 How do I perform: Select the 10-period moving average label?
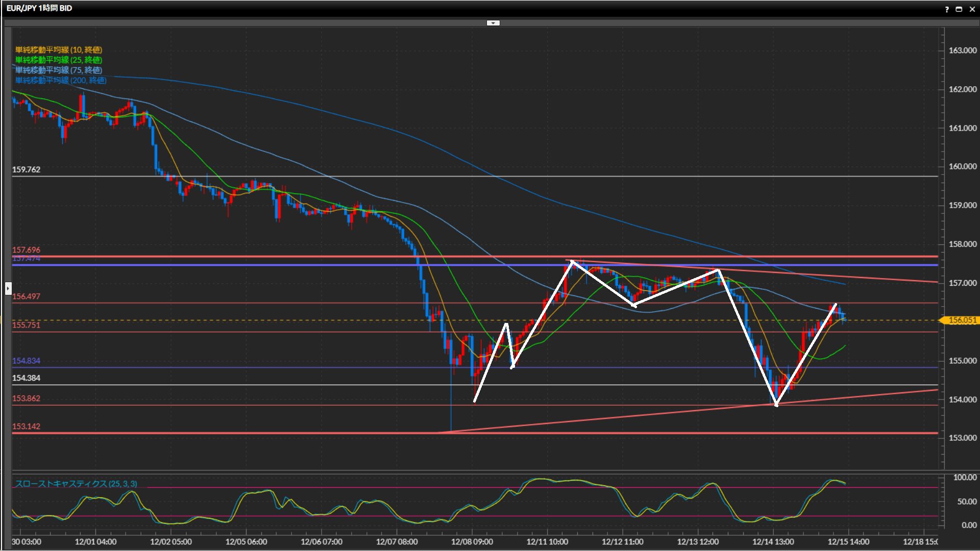(58, 49)
